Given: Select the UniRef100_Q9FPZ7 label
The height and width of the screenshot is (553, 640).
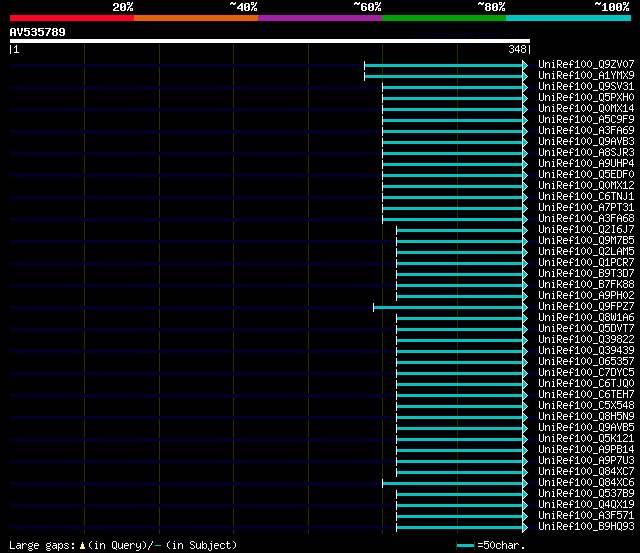Looking at the screenshot, I should [x=586, y=307].
